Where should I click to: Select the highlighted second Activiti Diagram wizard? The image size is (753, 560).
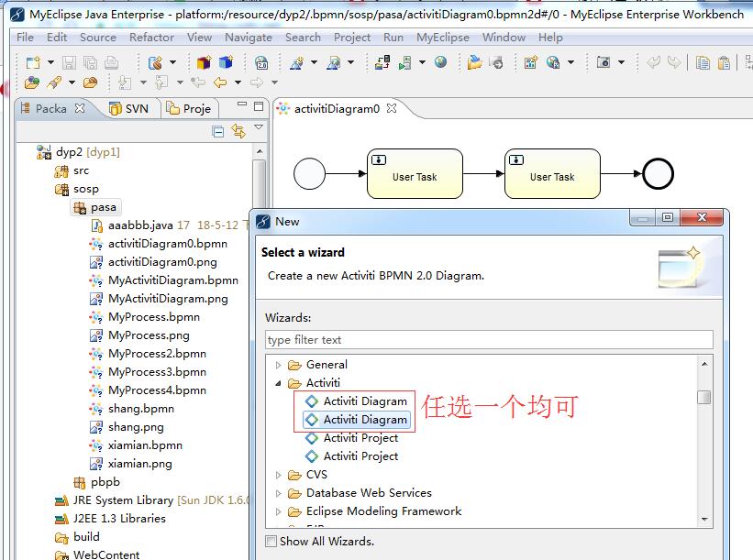click(356, 420)
